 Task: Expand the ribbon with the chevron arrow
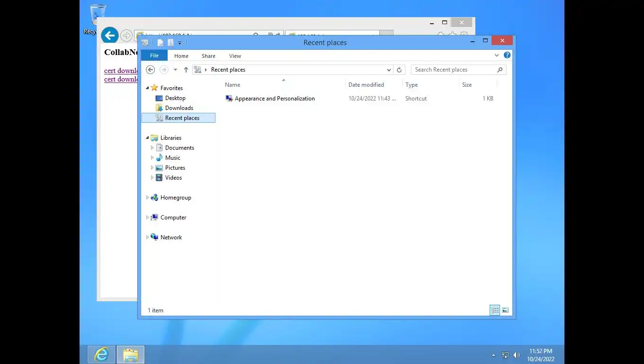point(497,55)
